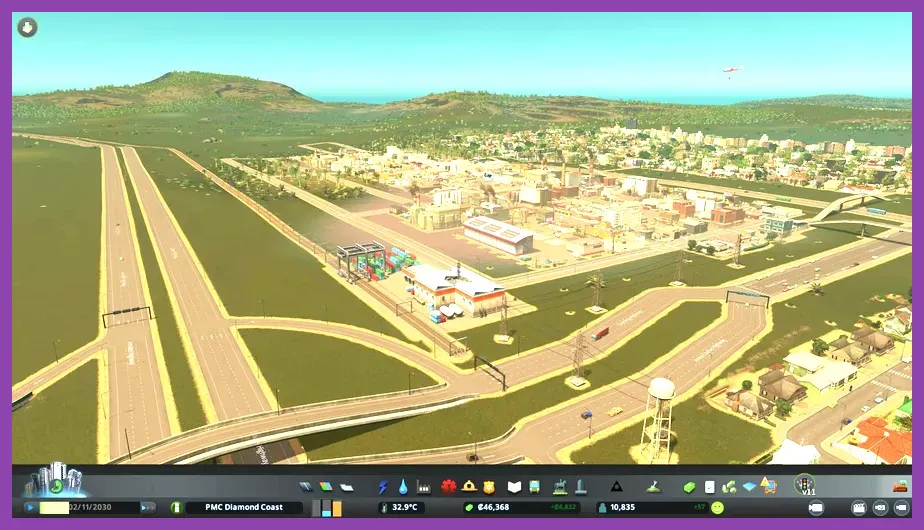
Task: Open the Traffic Manager v11 traffic light
Action: coord(804,485)
